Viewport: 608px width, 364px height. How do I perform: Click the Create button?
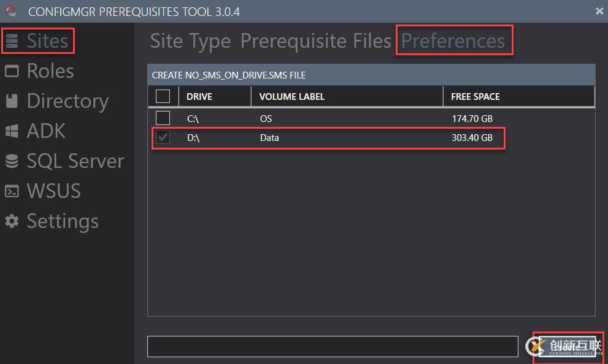tap(567, 347)
